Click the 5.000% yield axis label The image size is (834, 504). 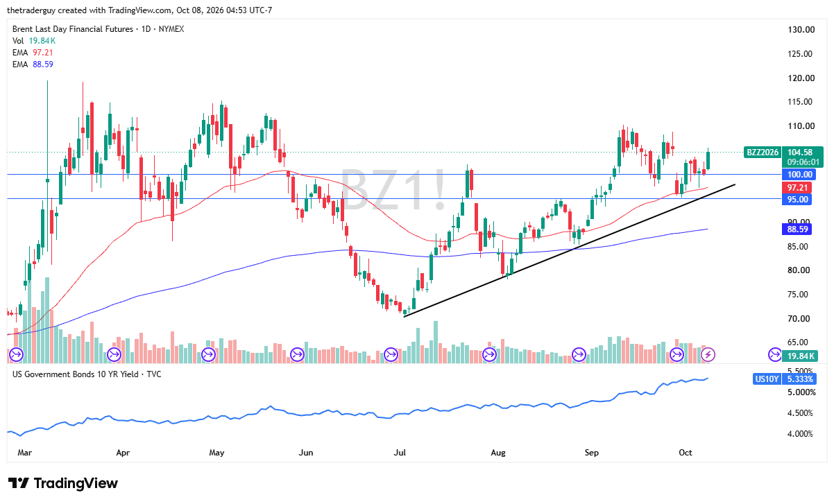click(x=800, y=392)
